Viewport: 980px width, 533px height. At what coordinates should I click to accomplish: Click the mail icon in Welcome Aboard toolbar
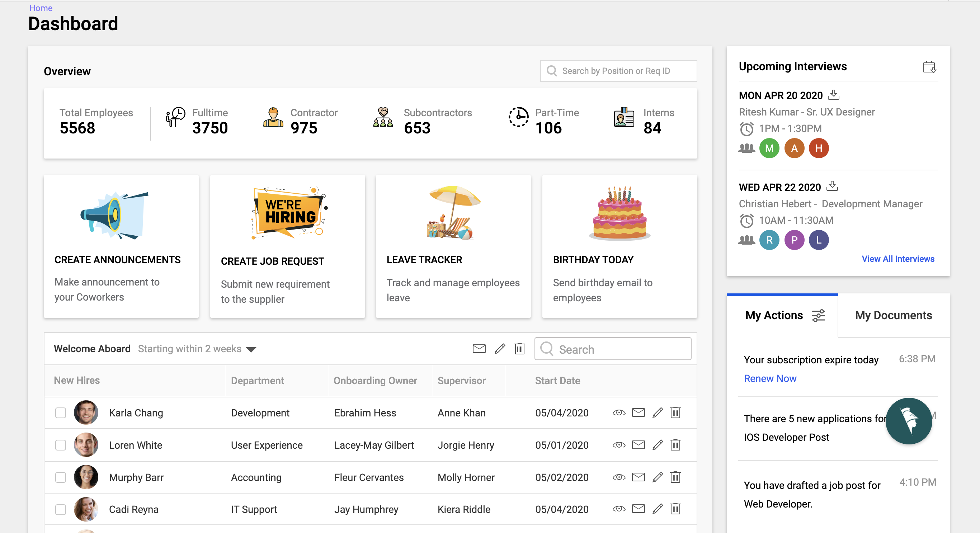[479, 349]
